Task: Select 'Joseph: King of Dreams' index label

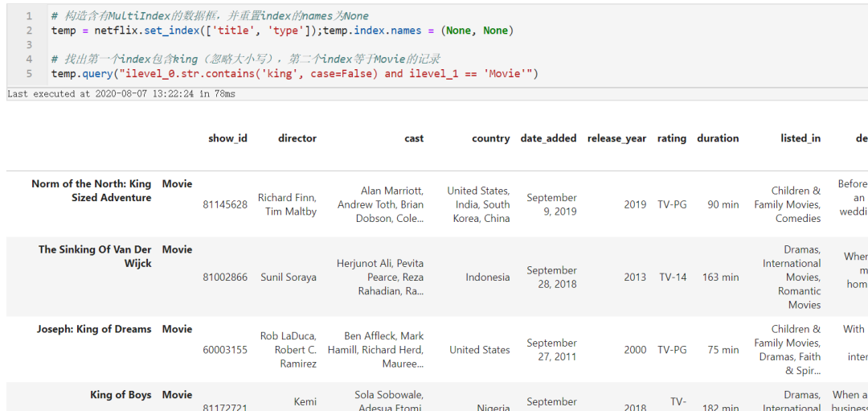Action: point(93,329)
